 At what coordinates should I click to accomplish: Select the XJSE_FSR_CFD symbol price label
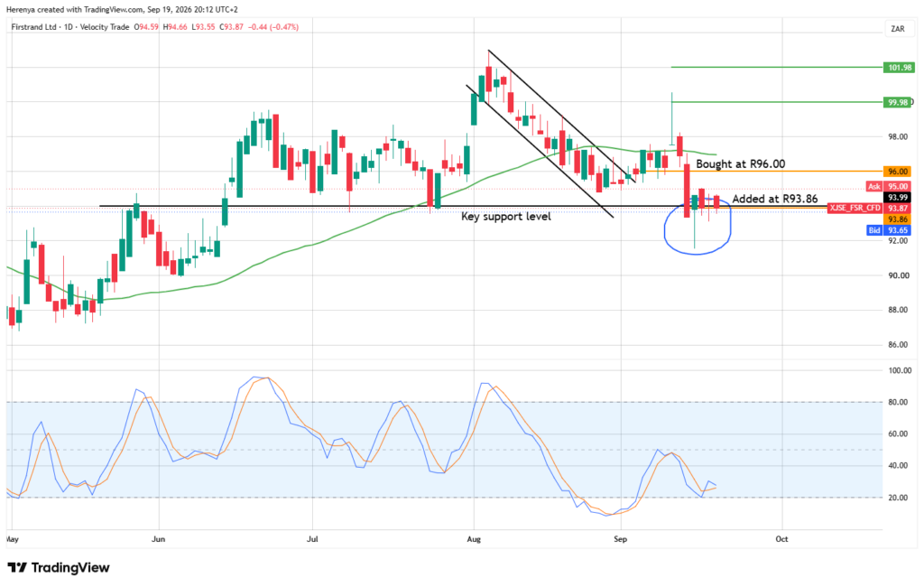[869, 209]
